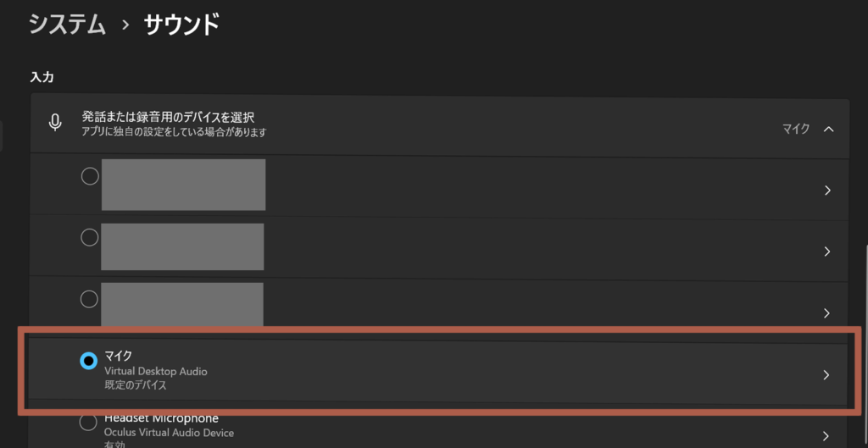
Task: Click the マイク label beside the collapse chevron
Action: [x=795, y=129]
